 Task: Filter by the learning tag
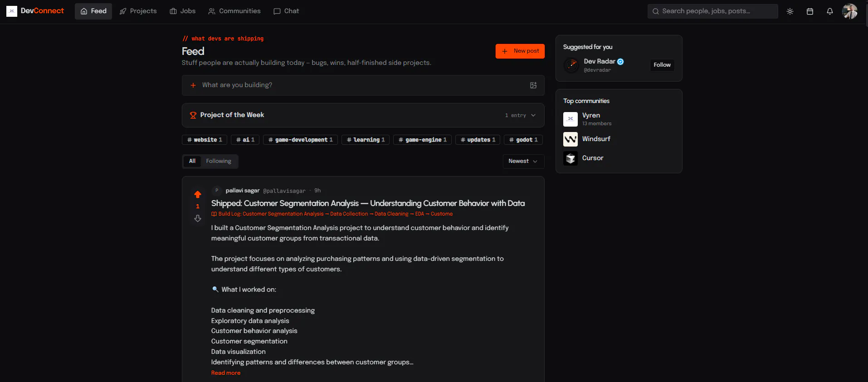coord(366,140)
